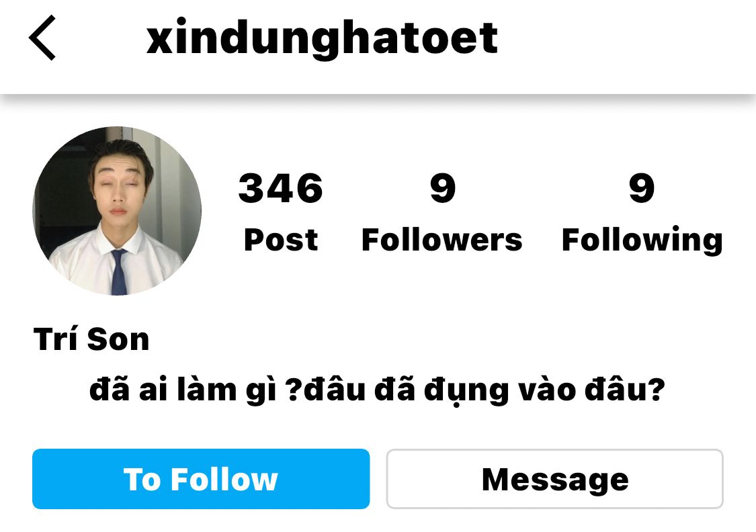This screenshot has width=756, height=532.
Task: Tap the 9 count above Followers
Action: pyautogui.click(x=443, y=188)
